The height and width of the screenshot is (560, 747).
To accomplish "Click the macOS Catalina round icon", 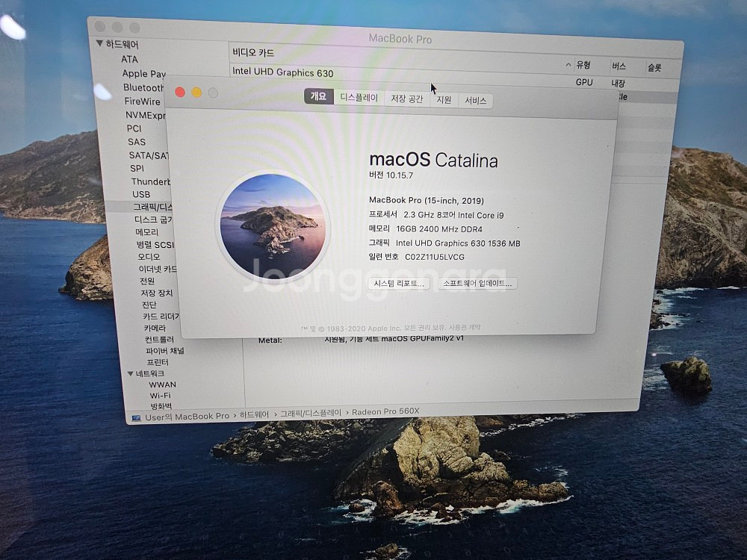I will 273,225.
